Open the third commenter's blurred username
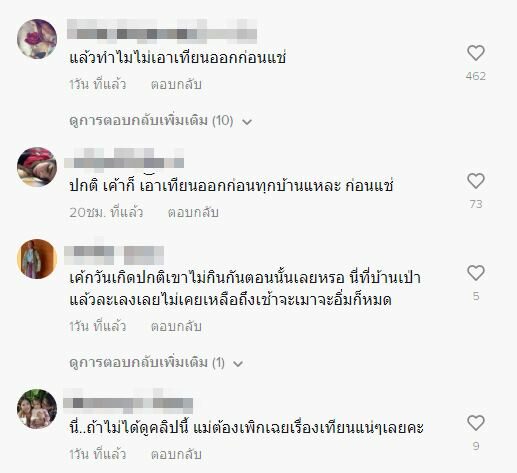The height and width of the screenshot is (473, 517). [114, 254]
